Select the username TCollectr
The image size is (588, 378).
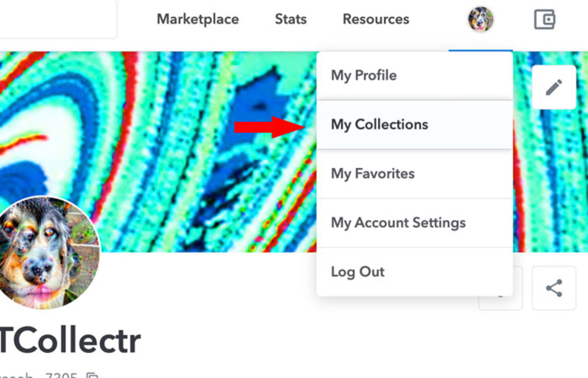coord(69,338)
